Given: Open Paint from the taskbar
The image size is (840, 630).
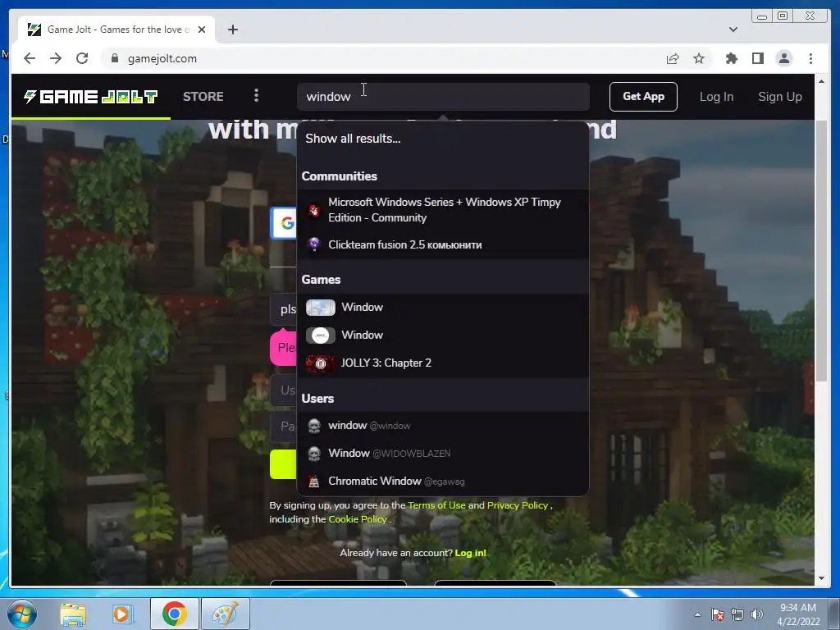Looking at the screenshot, I should pos(225,614).
